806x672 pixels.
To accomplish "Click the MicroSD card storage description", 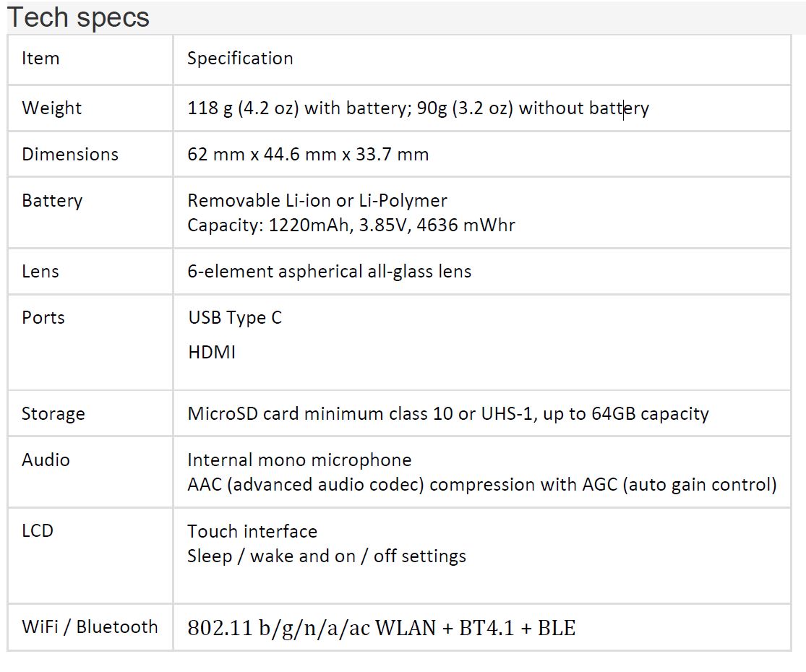I will coord(447,414).
